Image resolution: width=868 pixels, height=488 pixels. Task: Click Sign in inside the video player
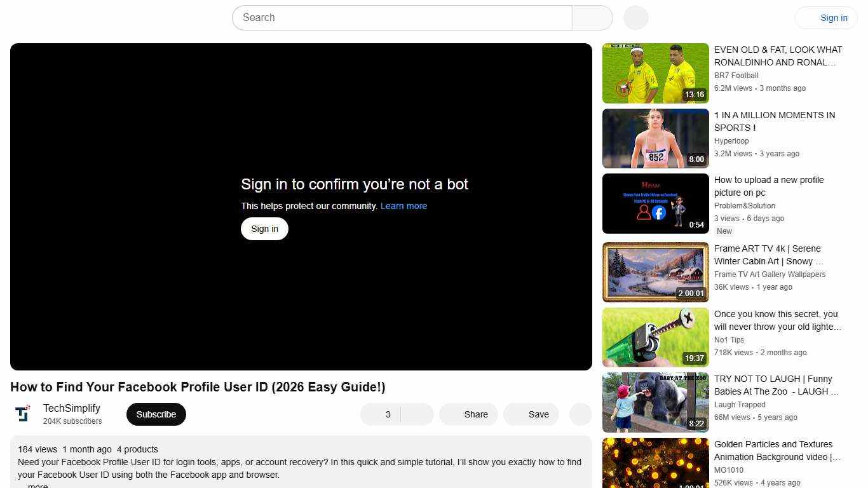[x=264, y=228]
